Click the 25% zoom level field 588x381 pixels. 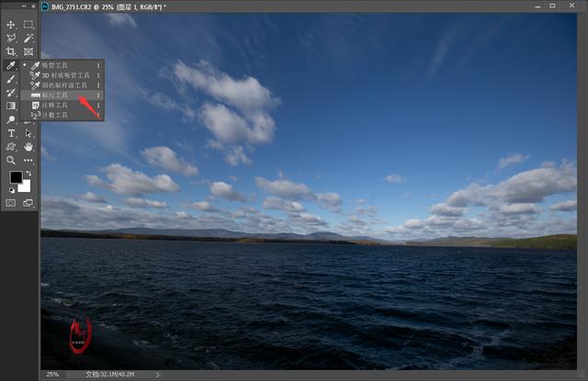(x=52, y=375)
